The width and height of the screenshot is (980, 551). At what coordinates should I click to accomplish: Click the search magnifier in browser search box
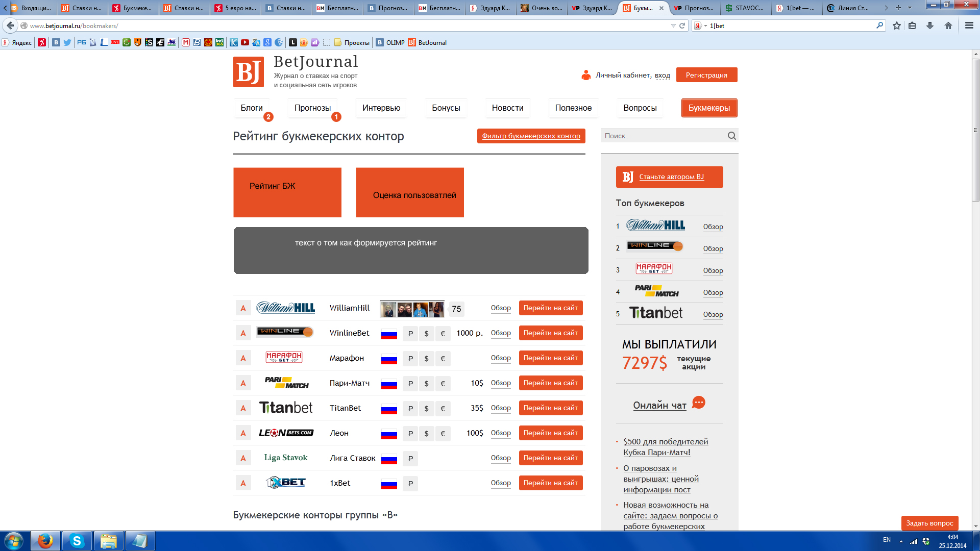pos(879,25)
